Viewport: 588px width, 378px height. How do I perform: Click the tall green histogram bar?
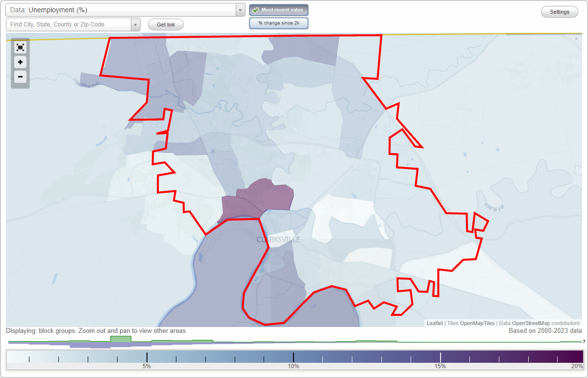point(121,339)
